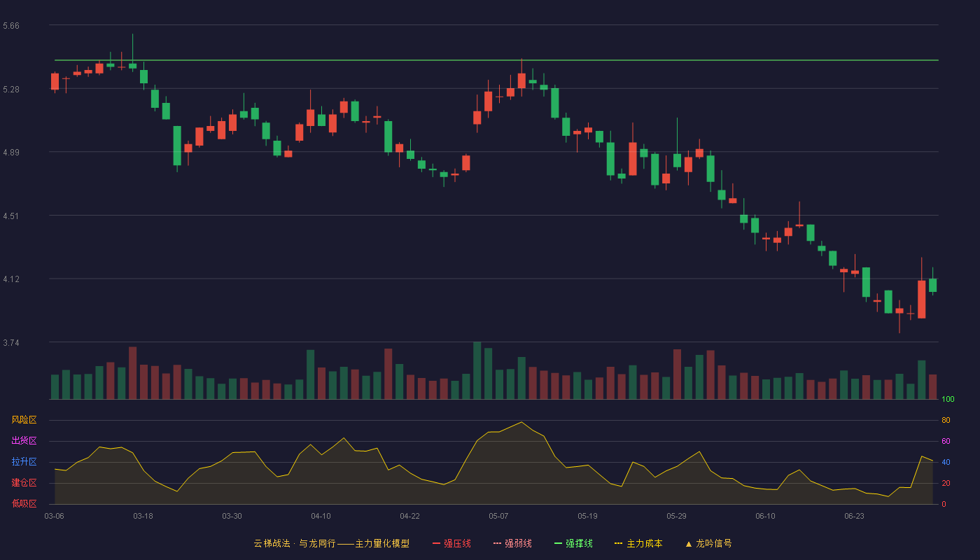This screenshot has height=560, width=980.
Task: Toggle the pink dashed 强弱线 legend marker
Action: [x=497, y=543]
